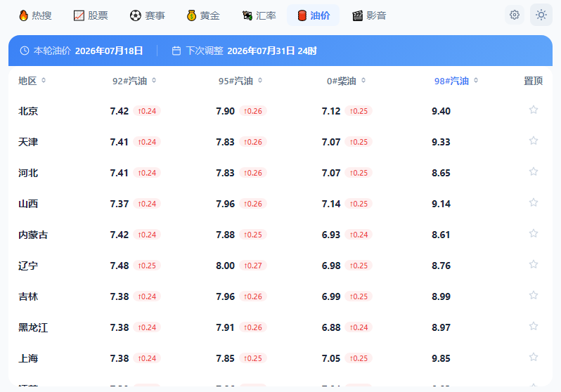Click the soccer ball icon for 赛事

pos(135,15)
